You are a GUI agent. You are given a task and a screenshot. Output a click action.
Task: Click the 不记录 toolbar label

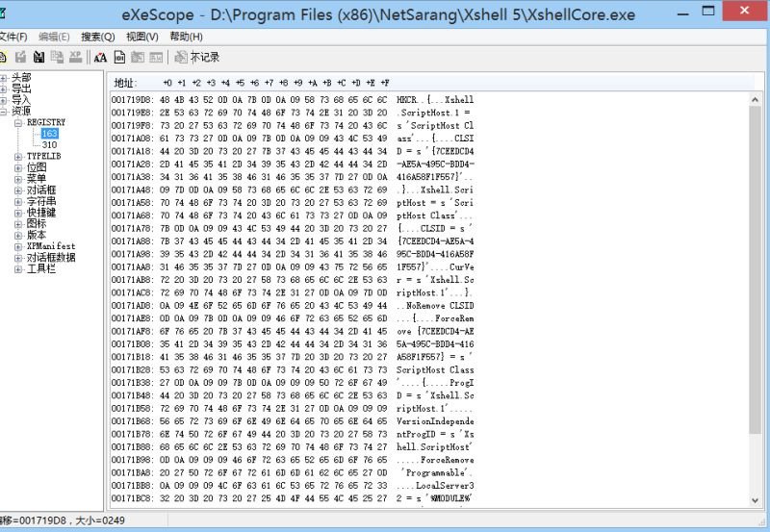pos(205,58)
